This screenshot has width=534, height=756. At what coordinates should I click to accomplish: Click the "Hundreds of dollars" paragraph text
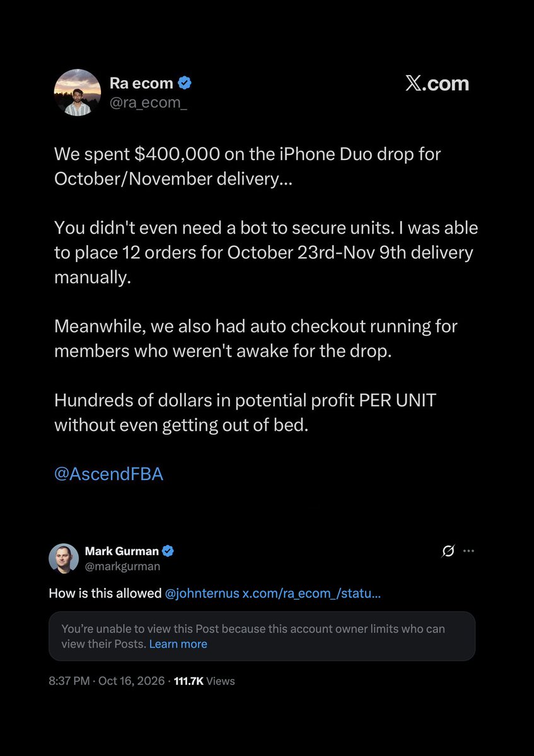tap(245, 413)
